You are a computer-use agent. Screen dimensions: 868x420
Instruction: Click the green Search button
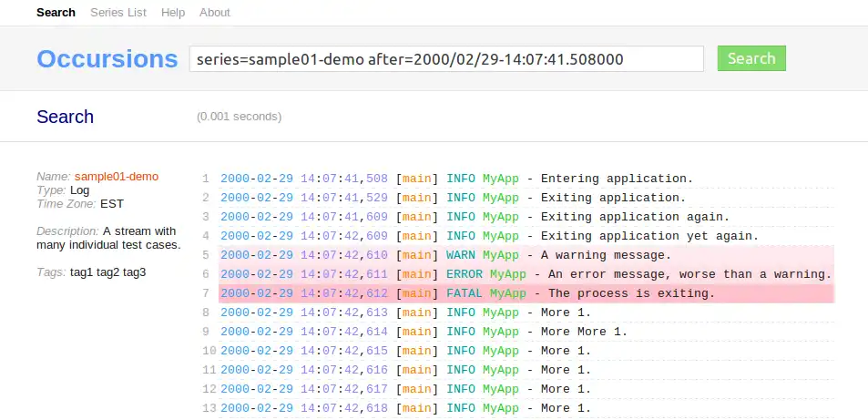[751, 58]
